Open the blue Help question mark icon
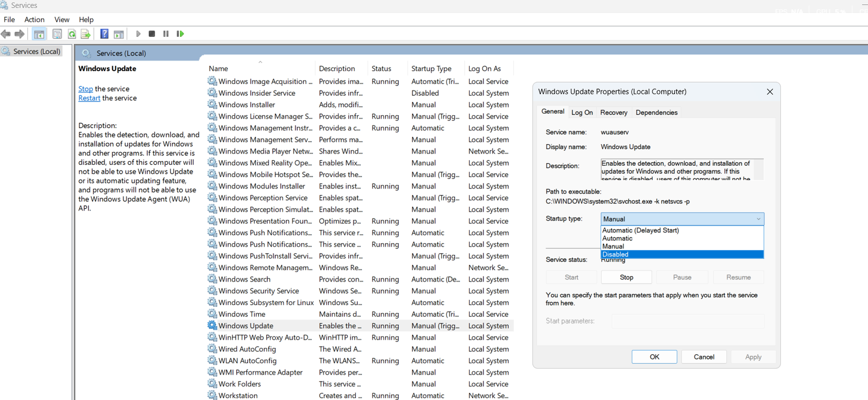Image resolution: width=868 pixels, height=400 pixels. (104, 34)
